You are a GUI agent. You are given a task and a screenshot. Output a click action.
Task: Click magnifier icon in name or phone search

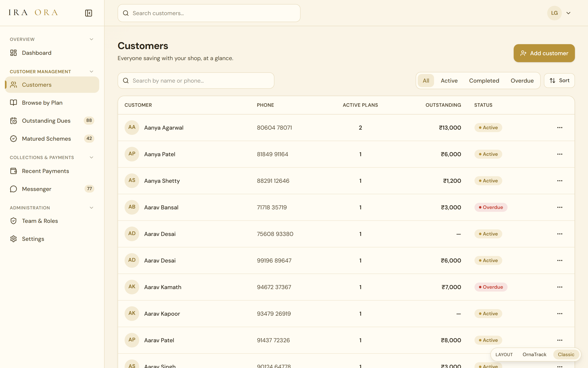click(x=126, y=81)
